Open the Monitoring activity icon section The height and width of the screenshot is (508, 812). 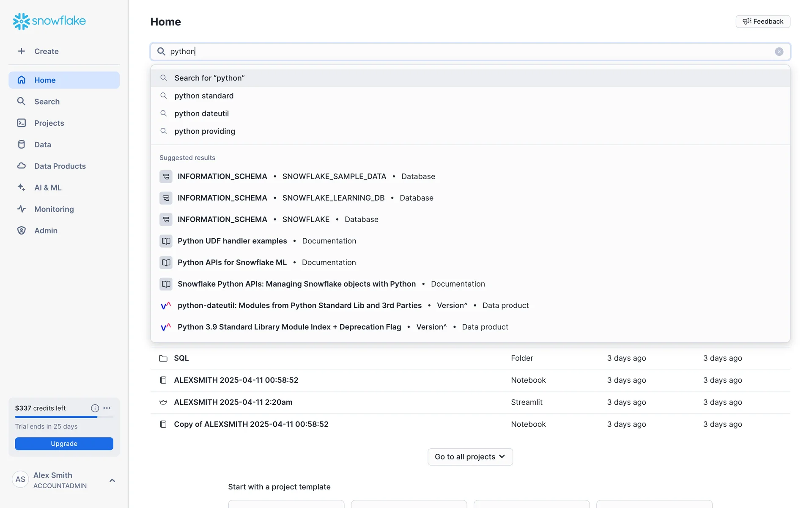click(x=21, y=209)
